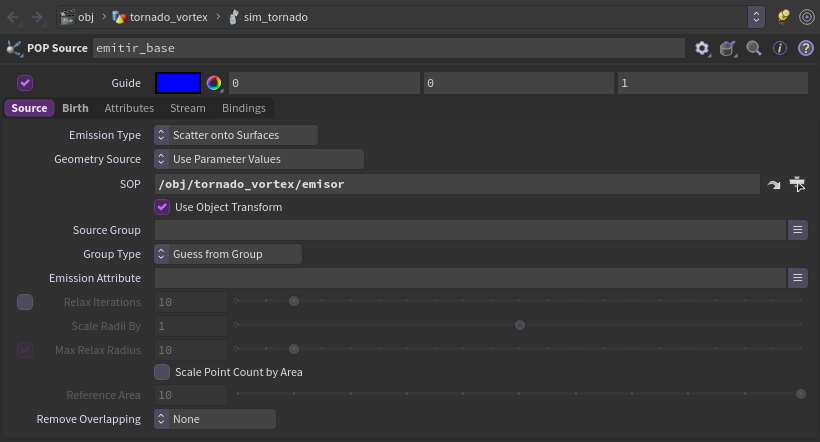Screen dimensions: 820x442
Task: Click the obj network icon in path
Action: pos(67,17)
